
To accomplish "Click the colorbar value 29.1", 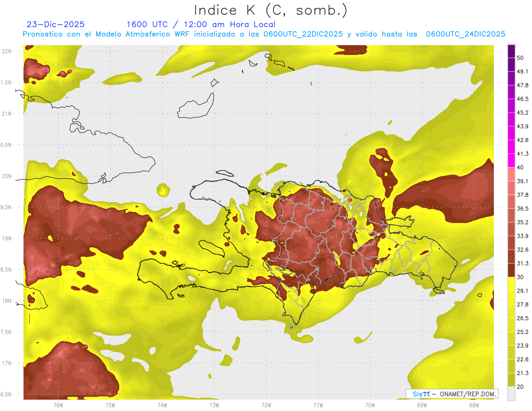I will coord(523,291).
